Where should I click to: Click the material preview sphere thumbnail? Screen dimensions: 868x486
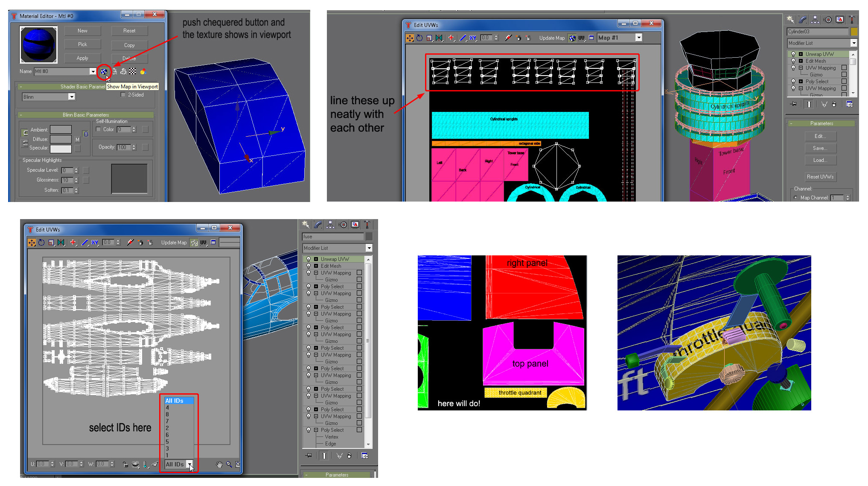coord(38,45)
